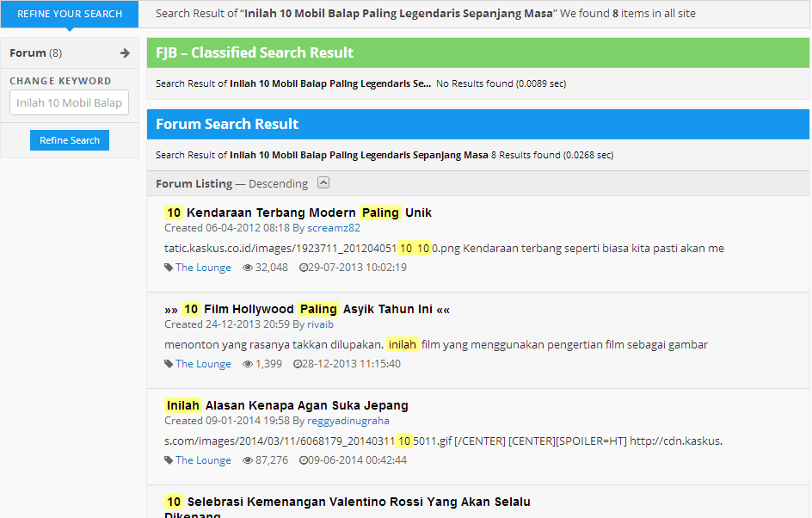Click the clock icon next to 28-12-2013 11:15:40
The height and width of the screenshot is (518, 812).
(297, 364)
